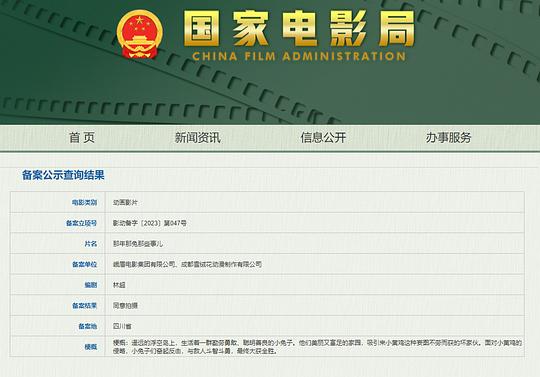
Task: Select the 备案地 row label
Action: (87, 326)
